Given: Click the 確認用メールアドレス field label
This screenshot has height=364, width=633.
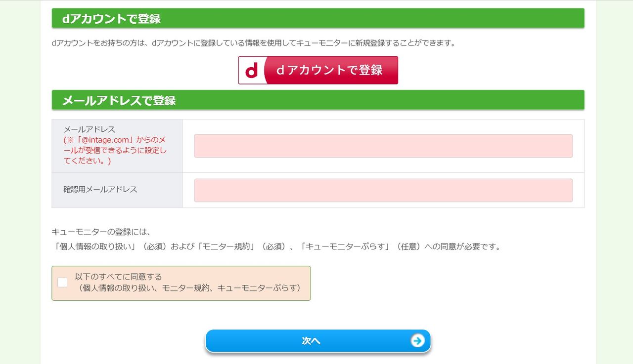Looking at the screenshot, I should (100, 189).
